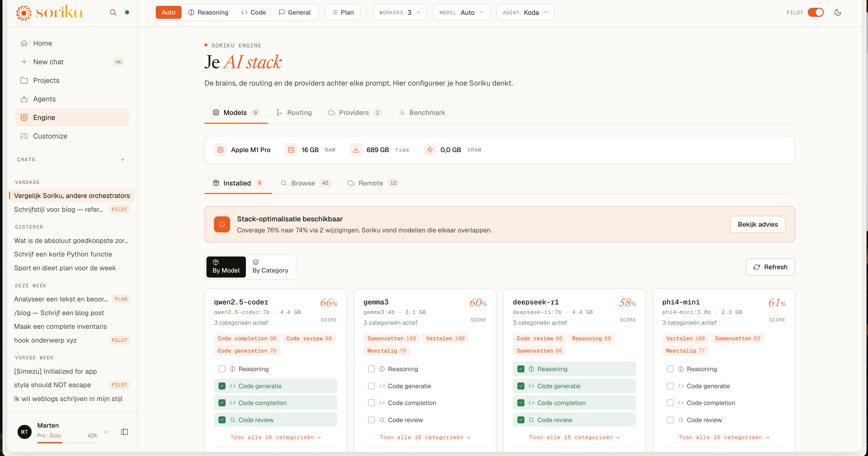This screenshot has width=868, height=456.
Task: Check Reasoning for gemma3
Action: pyautogui.click(x=371, y=369)
